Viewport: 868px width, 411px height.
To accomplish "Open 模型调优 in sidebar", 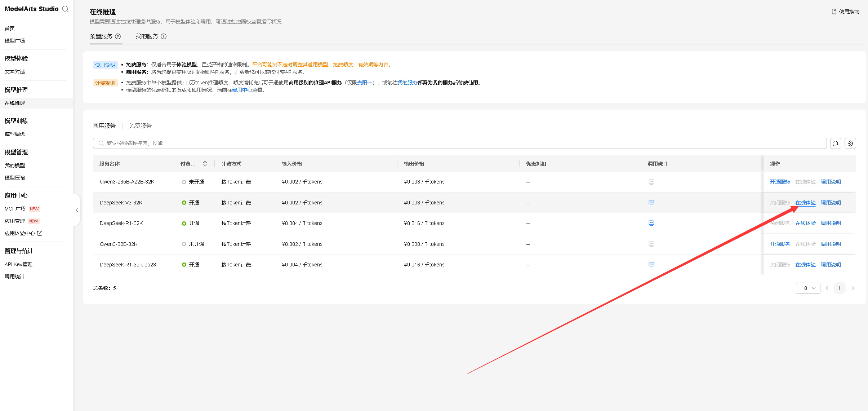I will point(15,134).
